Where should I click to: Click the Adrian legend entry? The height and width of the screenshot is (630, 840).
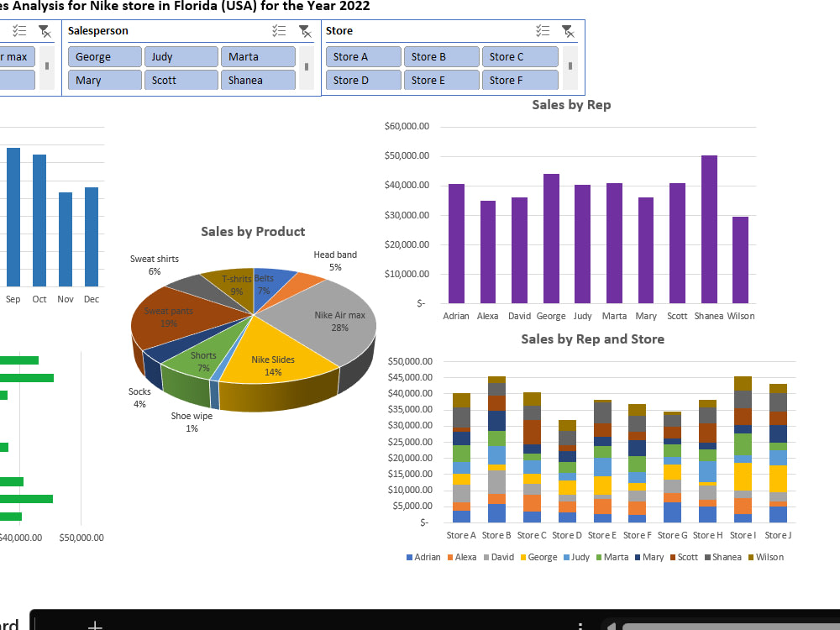(423, 557)
